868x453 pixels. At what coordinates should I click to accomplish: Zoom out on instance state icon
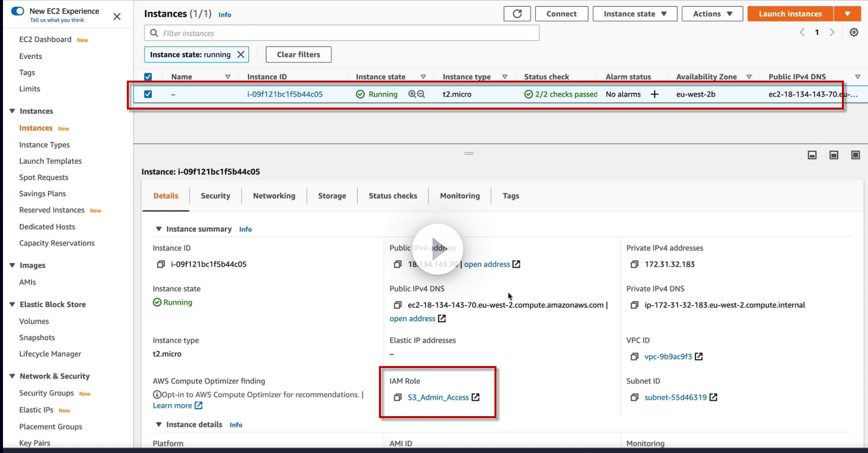coord(421,94)
